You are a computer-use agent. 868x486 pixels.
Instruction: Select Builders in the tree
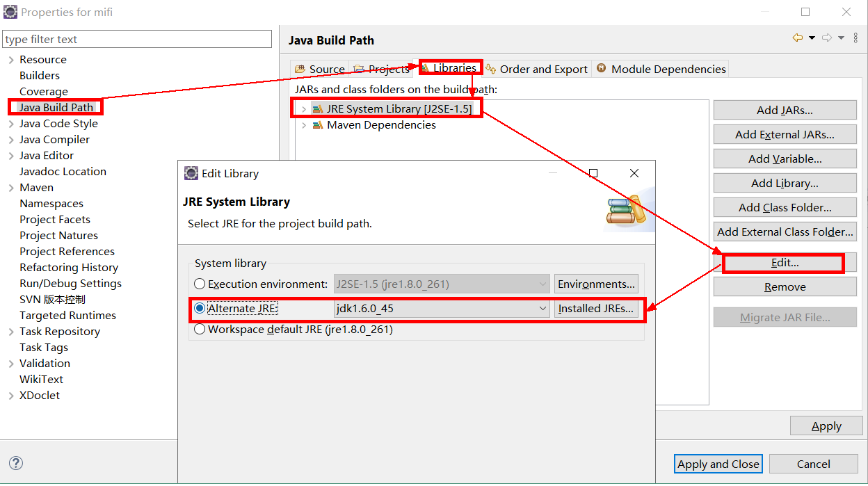coord(40,76)
